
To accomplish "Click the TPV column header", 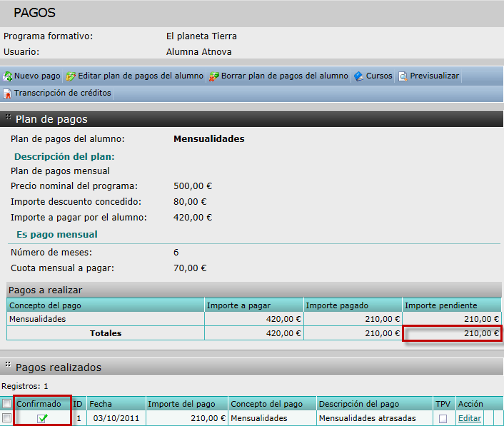I will 443,404.
